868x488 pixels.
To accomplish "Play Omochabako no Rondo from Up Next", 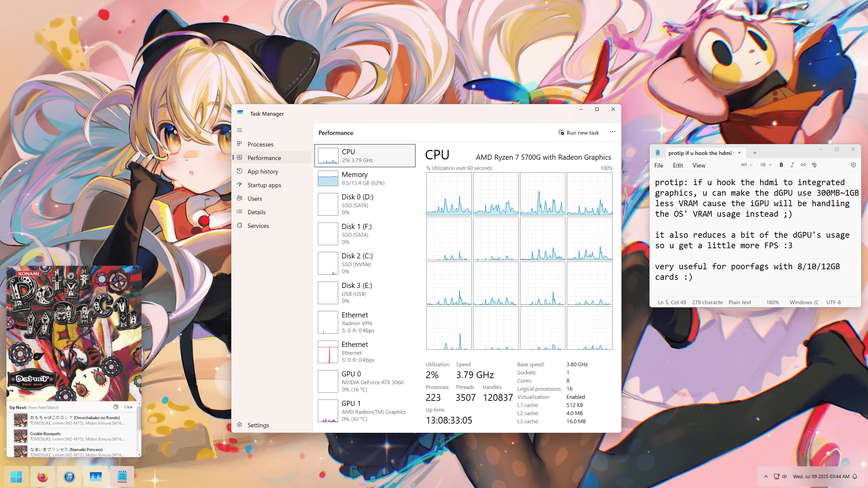I will [72, 420].
